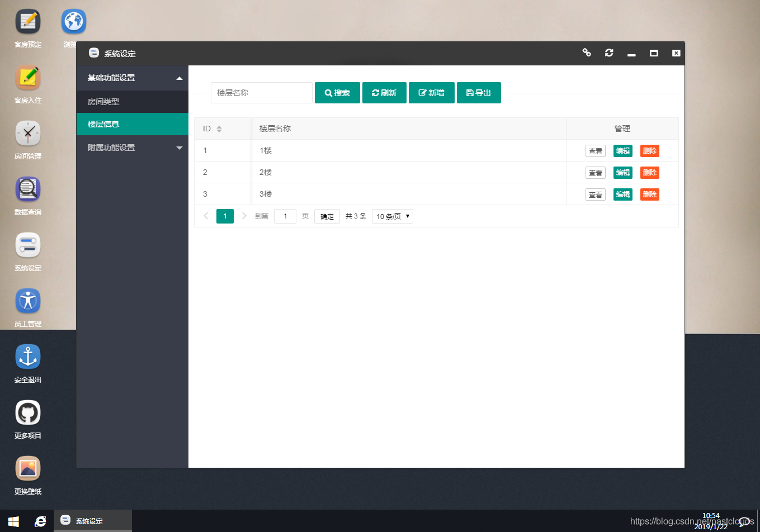Screen dimensions: 760x532
Task: Click the 系统设定 taskbar item
Action: 93,521
